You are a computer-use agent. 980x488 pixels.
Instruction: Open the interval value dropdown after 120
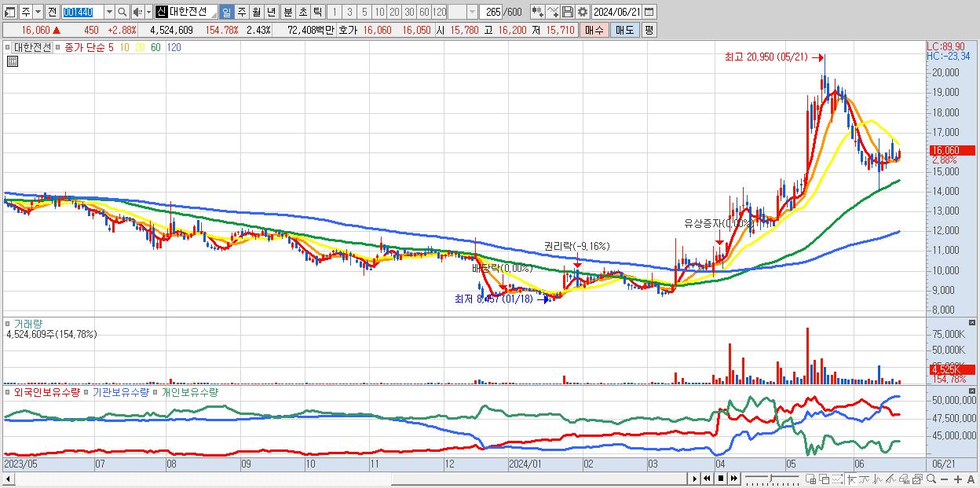click(x=472, y=12)
